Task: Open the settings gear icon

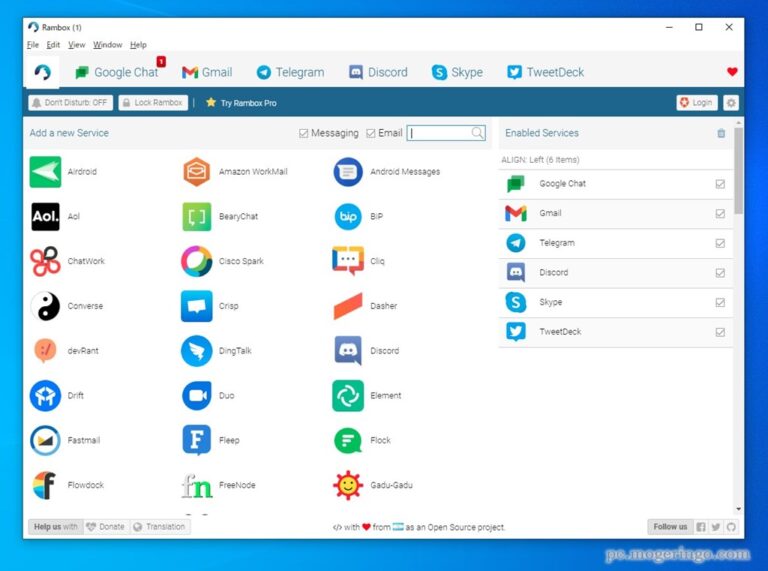Action: coord(731,103)
